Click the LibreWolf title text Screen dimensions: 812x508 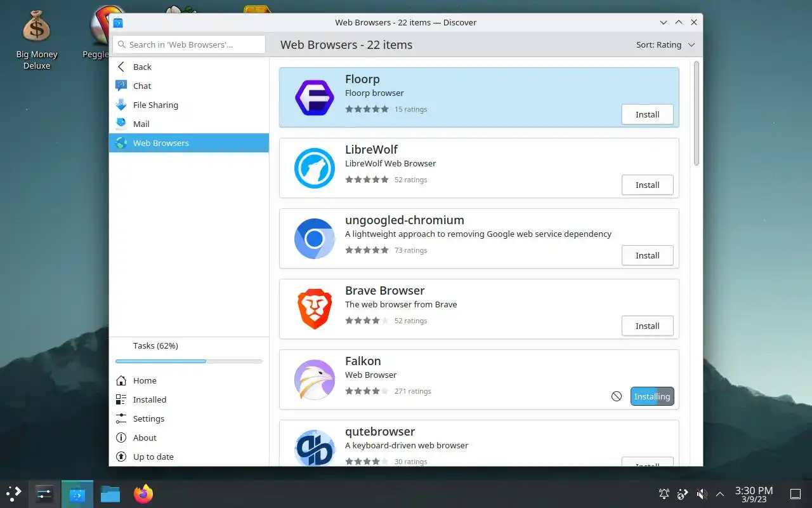pyautogui.click(x=371, y=149)
